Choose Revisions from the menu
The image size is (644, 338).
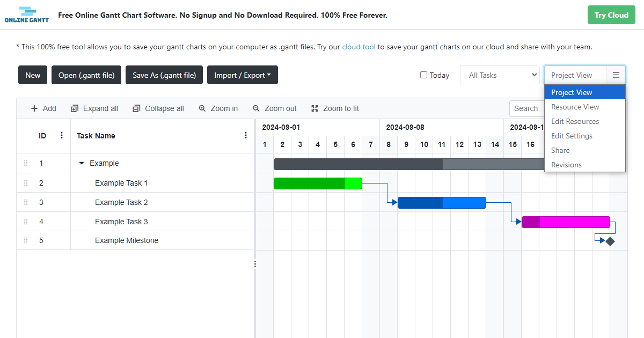click(585, 165)
